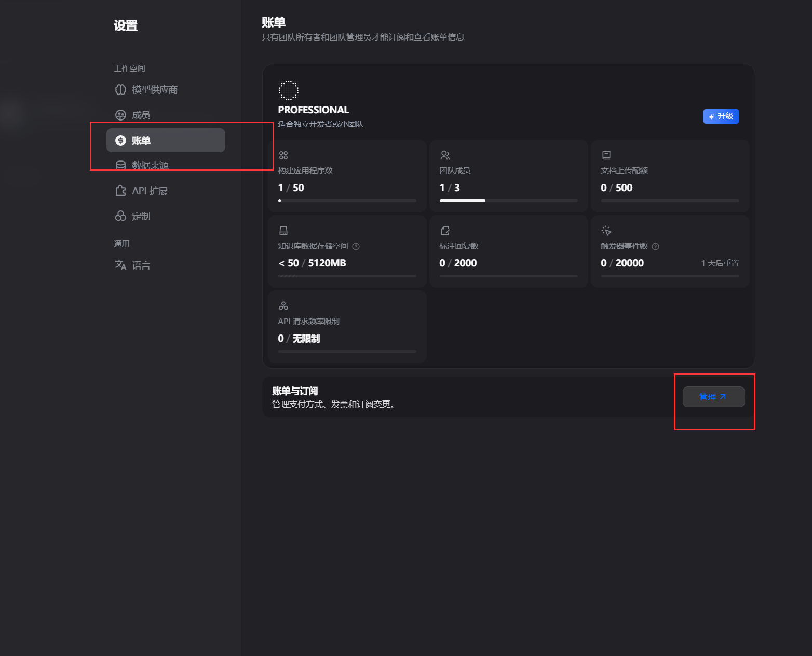Click the users icon above 团队成员
This screenshot has width=812, height=656.
coord(445,155)
